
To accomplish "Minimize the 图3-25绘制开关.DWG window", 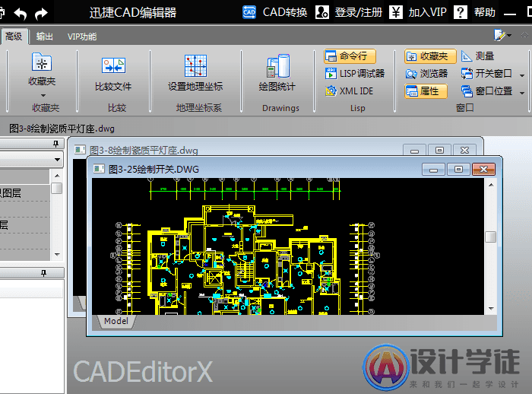I will [433, 169].
